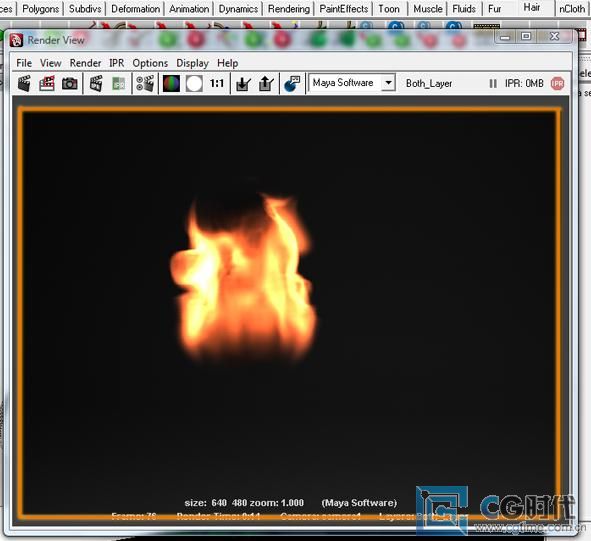The image size is (591, 541).
Task: Open the Render View File menu
Action: tap(24, 63)
